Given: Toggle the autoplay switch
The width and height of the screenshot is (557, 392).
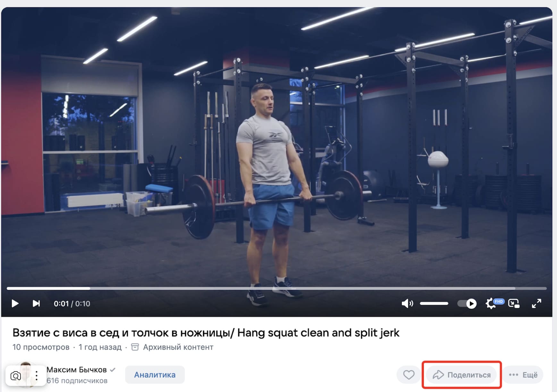Looking at the screenshot, I should 467,303.
